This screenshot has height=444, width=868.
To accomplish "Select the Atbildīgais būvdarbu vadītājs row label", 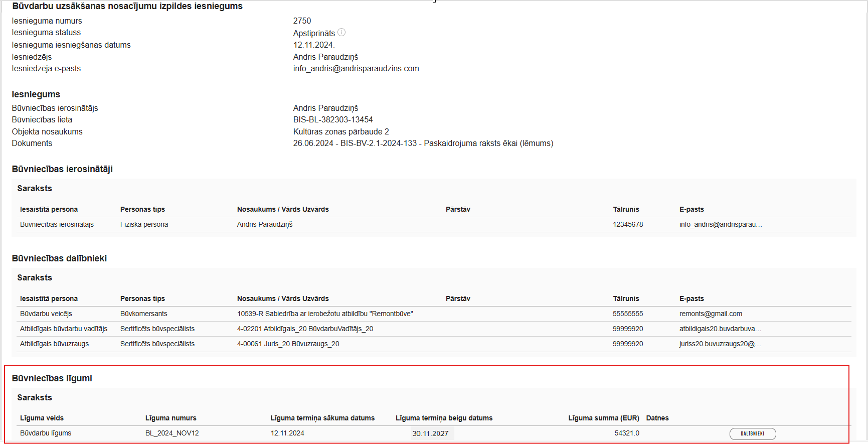I will (64, 329).
